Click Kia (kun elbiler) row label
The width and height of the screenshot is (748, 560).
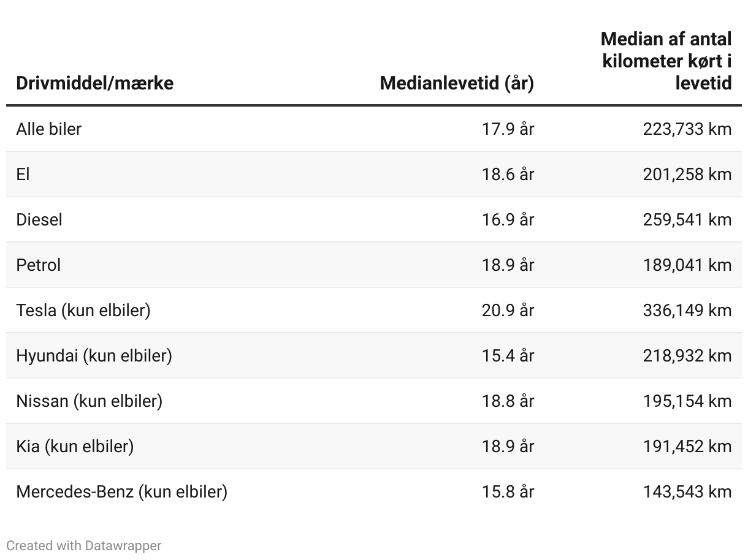click(x=75, y=446)
